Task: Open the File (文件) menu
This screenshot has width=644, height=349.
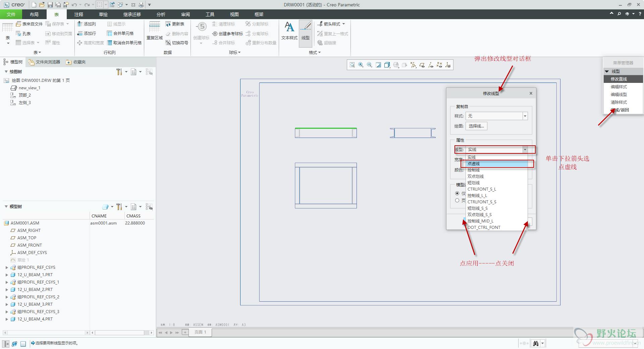Action: tap(11, 14)
